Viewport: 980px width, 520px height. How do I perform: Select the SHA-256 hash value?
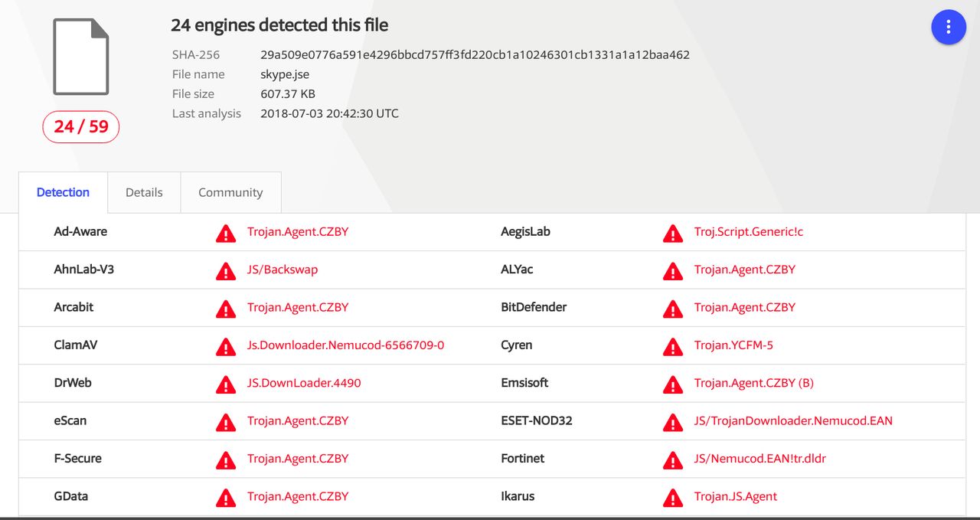point(475,54)
